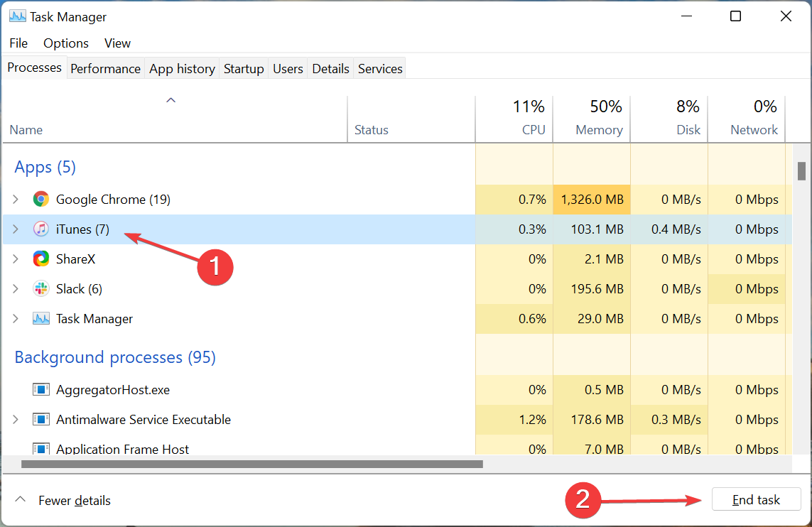Click the Slack app icon

pos(40,288)
